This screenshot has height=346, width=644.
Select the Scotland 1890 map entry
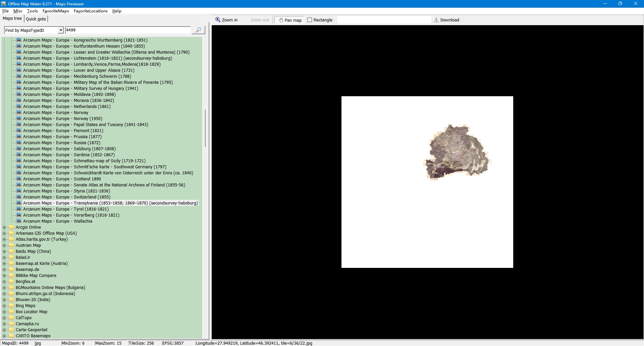coord(62,179)
